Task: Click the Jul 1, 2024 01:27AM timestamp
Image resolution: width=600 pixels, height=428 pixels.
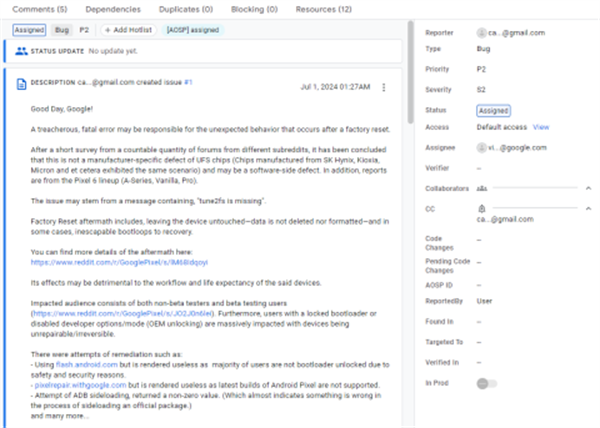Action: click(x=335, y=87)
